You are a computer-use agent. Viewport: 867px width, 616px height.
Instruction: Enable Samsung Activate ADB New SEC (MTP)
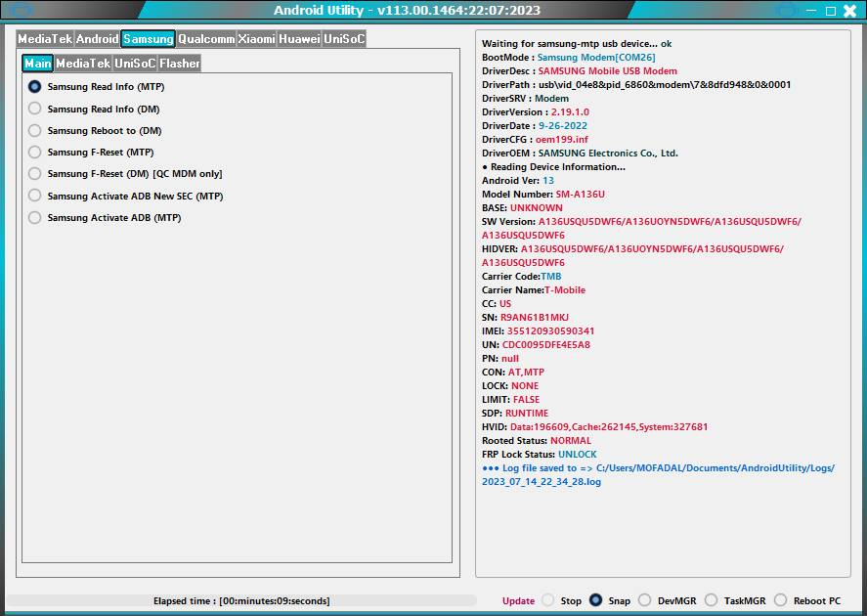pos(35,196)
